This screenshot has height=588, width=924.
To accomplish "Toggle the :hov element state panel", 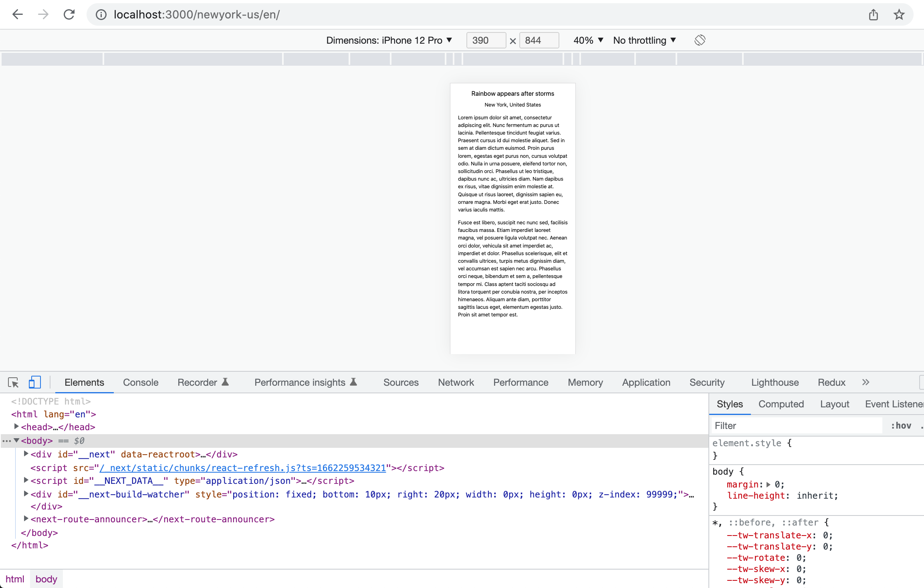I will coord(901,426).
